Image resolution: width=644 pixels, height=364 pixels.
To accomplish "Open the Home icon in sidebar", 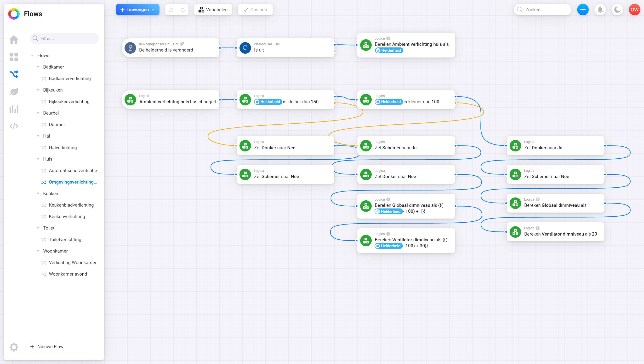I will [x=14, y=40].
